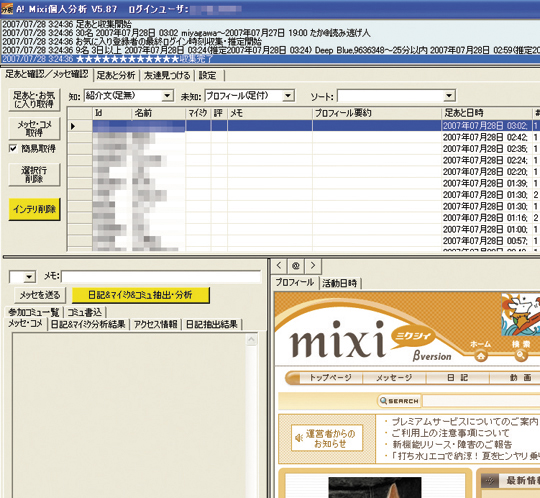Click the 足あと日時 column header
Screen dimensions: 540x498
pyautogui.click(x=486, y=113)
